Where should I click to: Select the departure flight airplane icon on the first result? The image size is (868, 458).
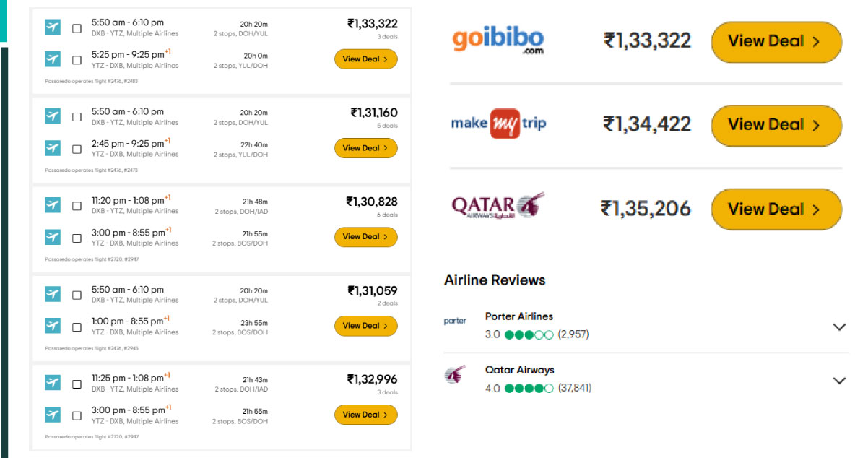pos(51,27)
